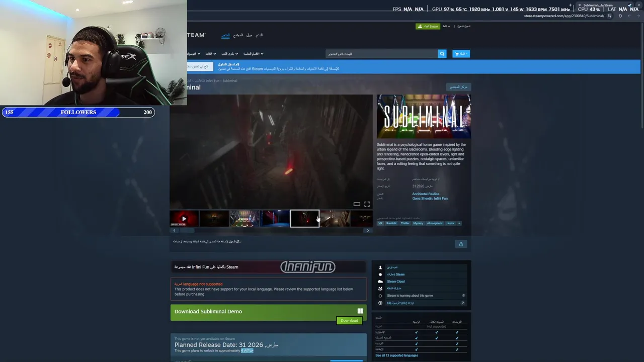Click the Accidental Studios developer link
644x362 pixels.
tap(426, 194)
